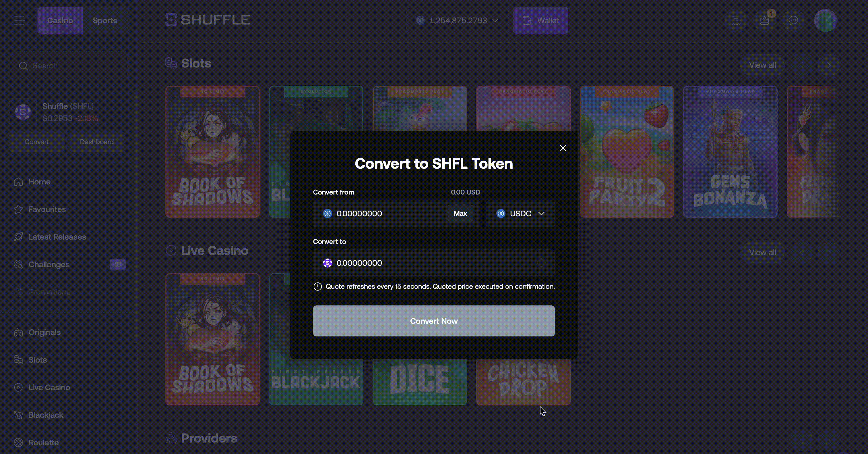Expand the balance 1,254,875.2793 dropdown
868x454 pixels.
point(457,21)
